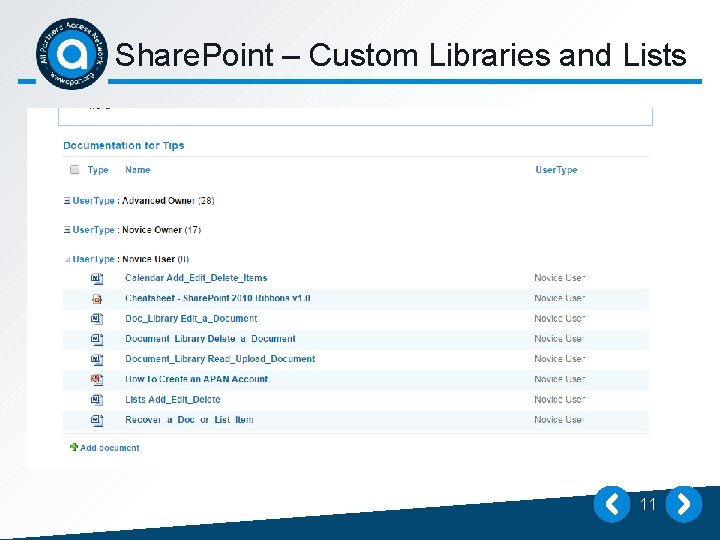Click Novice User value in Doc_Library Edit row
Screen dimensions: 720x540
click(559, 318)
